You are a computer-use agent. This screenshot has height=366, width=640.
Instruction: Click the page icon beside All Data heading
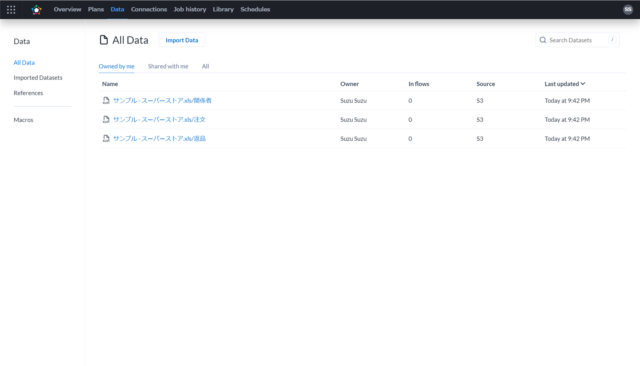104,40
